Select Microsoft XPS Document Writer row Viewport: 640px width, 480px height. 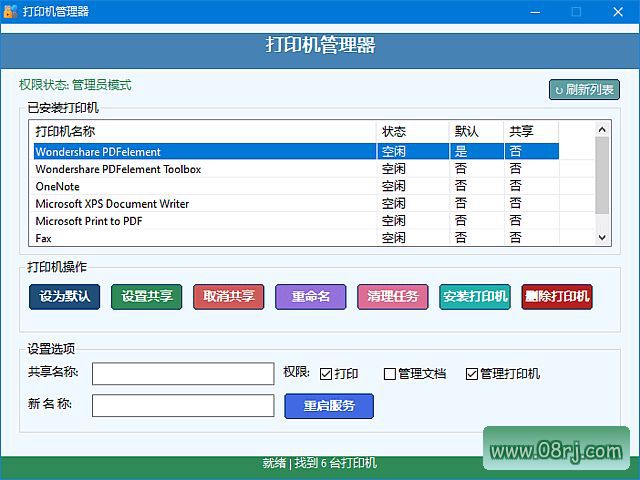(296, 204)
